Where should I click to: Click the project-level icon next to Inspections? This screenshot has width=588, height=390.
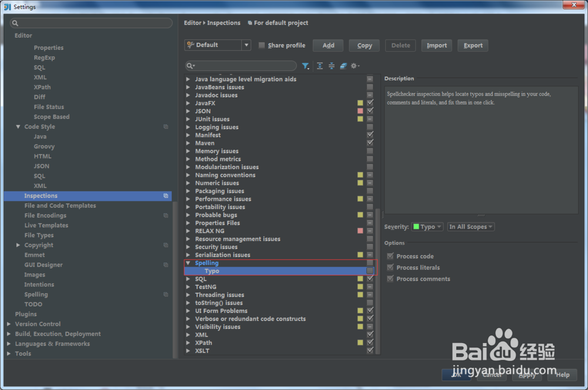[166, 196]
